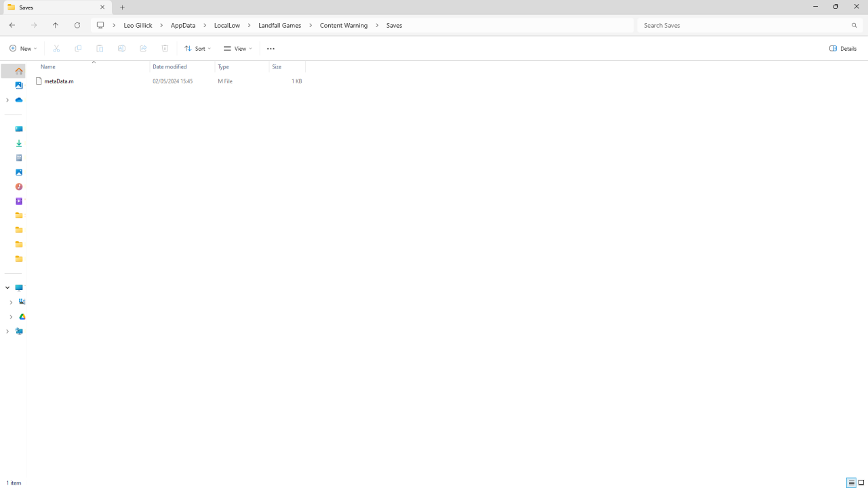Click the New button

pyautogui.click(x=22, y=49)
